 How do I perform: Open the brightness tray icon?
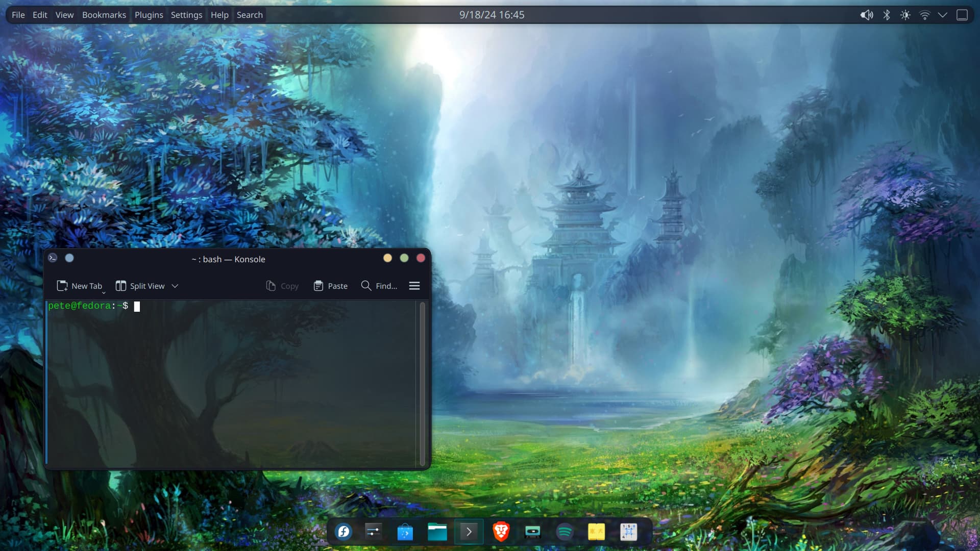905,15
